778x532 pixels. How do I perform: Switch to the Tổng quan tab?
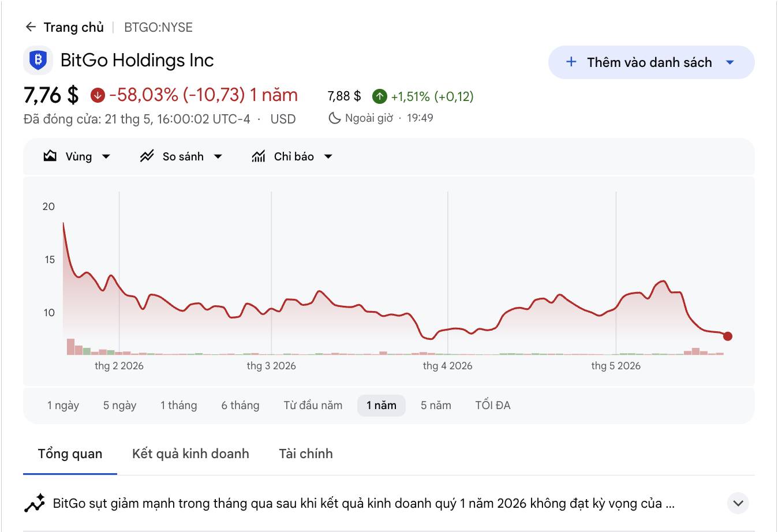tap(70, 454)
